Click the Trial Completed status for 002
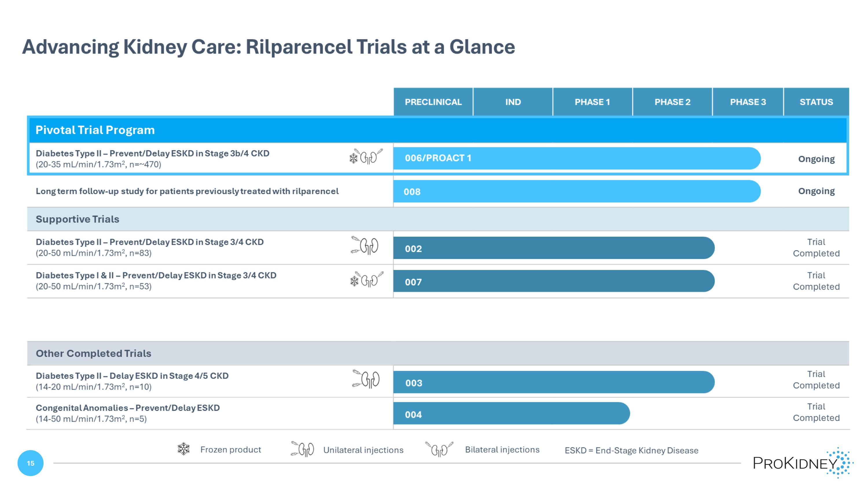Viewport: 868px width, 488px height. click(816, 248)
